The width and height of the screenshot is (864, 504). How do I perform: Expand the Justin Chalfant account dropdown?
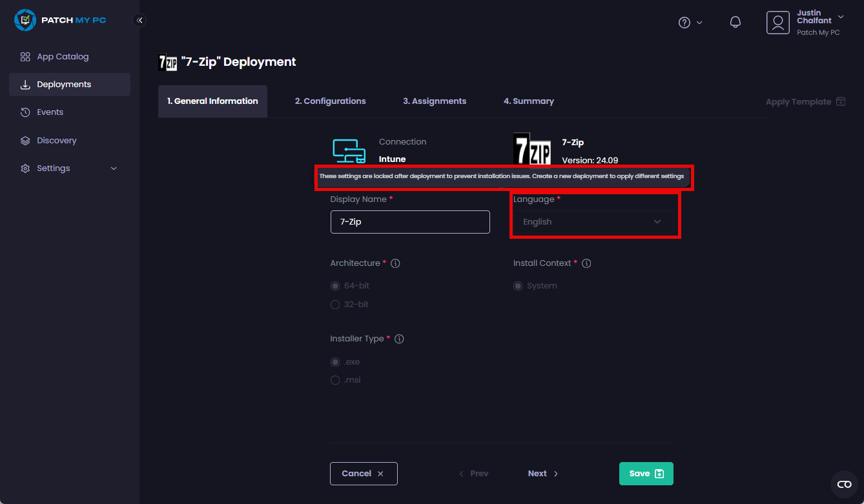(840, 17)
